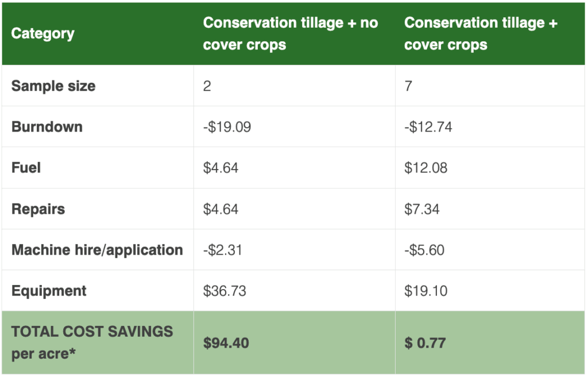Screen dimensions: 588x377
Task: Select the Fuel row label
Action: (x=26, y=168)
